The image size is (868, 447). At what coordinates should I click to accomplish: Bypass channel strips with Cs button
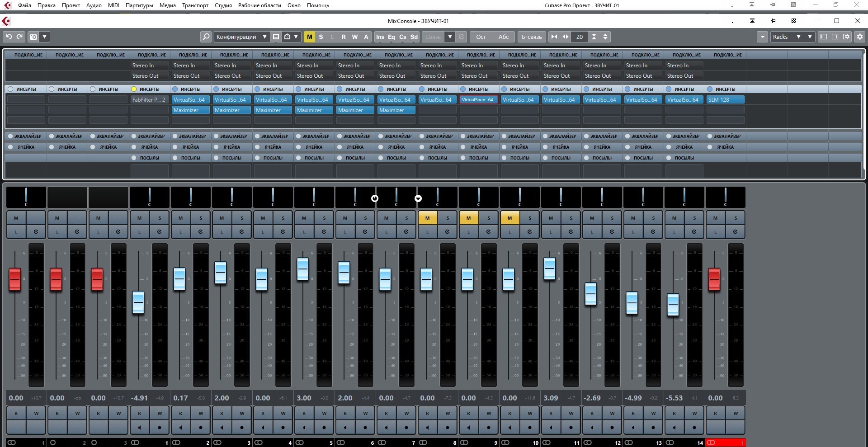403,37
